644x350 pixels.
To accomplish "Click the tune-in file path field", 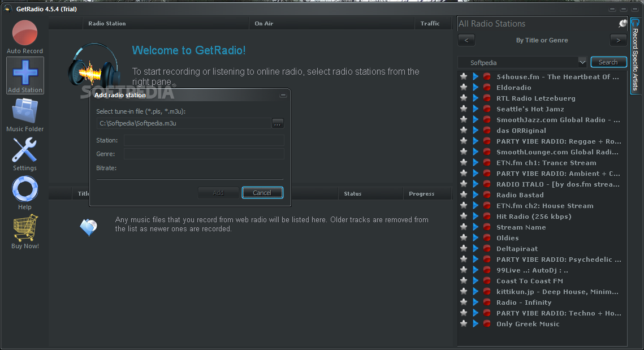I will pos(184,123).
